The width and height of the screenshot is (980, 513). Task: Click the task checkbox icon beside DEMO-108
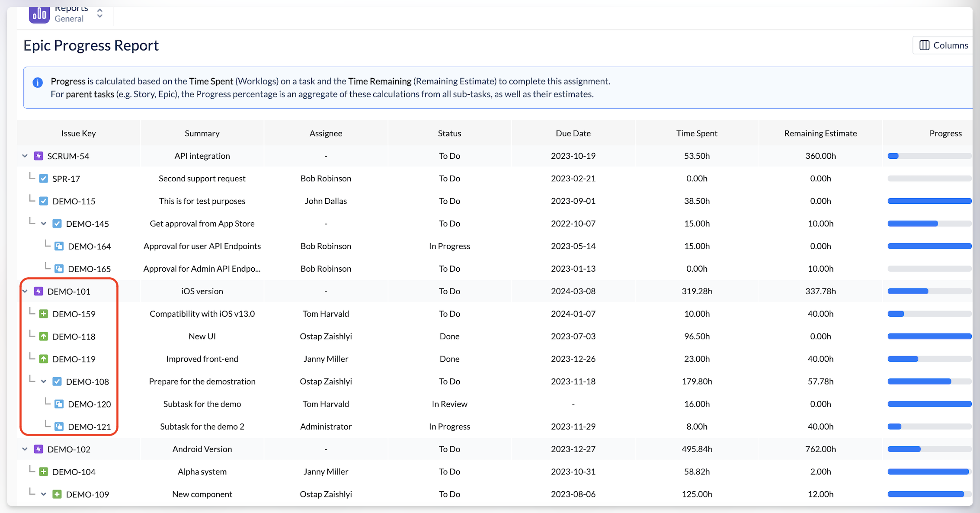pyautogui.click(x=57, y=381)
